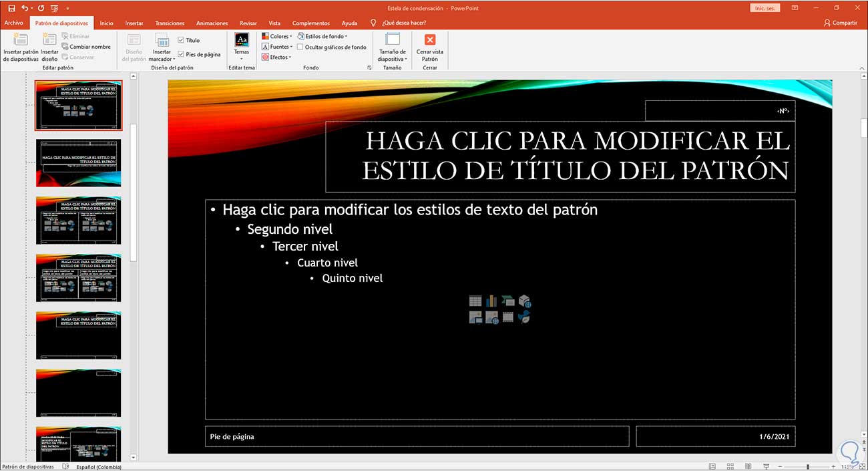
Task: Click the lightbulb icon next to search
Action: click(x=373, y=23)
